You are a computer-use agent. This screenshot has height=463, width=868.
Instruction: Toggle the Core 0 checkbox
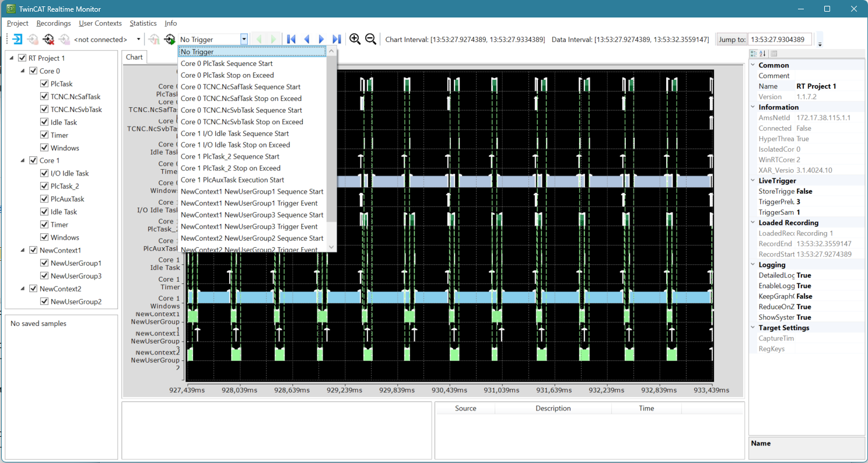(x=33, y=71)
